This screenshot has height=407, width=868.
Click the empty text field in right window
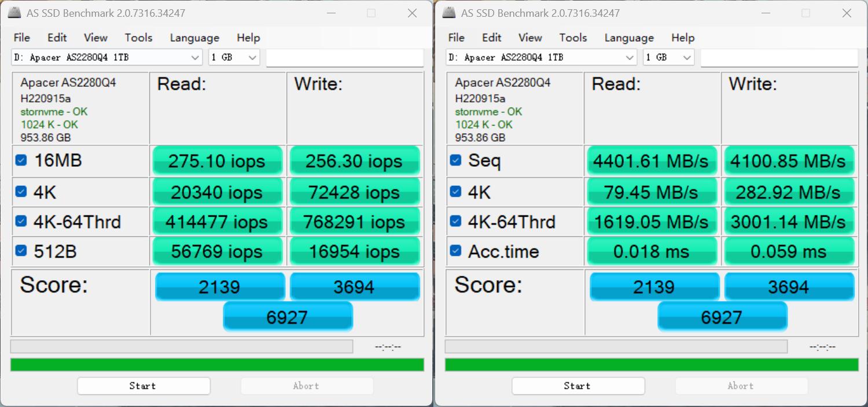pyautogui.click(x=779, y=58)
